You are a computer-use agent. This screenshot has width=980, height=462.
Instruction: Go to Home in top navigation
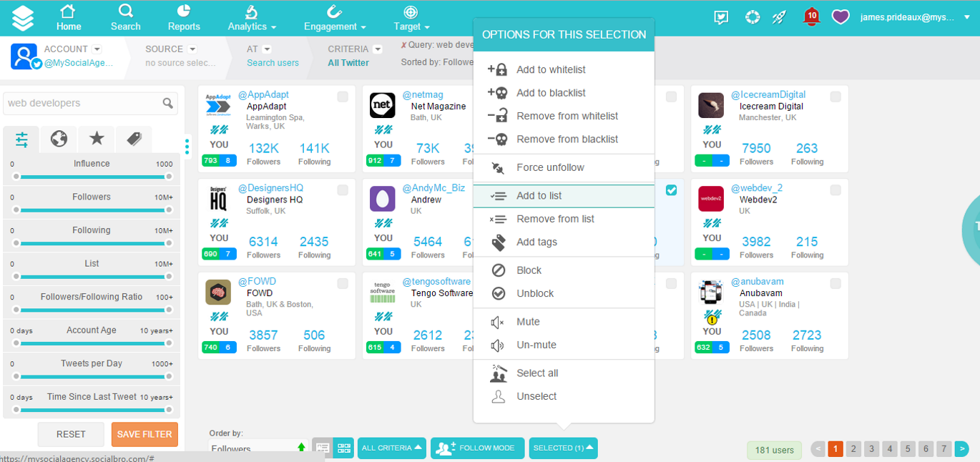[69, 18]
